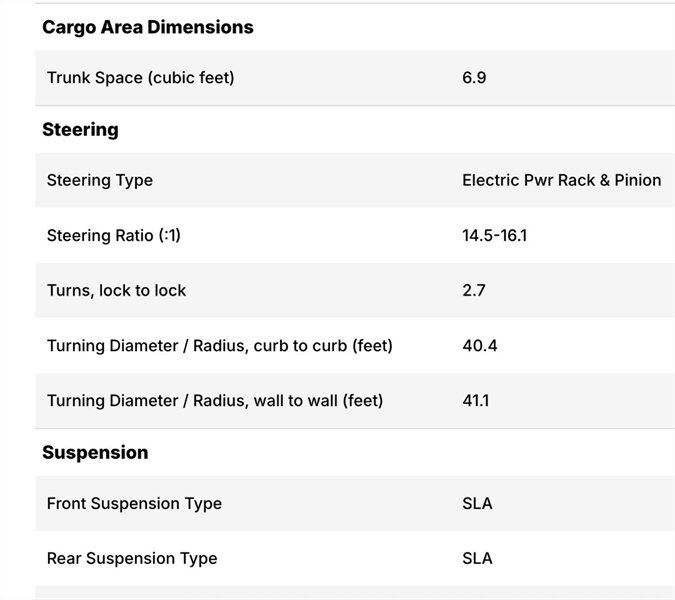Select the Turns, lock to lock label
The image size is (675, 600).
pyautogui.click(x=116, y=291)
